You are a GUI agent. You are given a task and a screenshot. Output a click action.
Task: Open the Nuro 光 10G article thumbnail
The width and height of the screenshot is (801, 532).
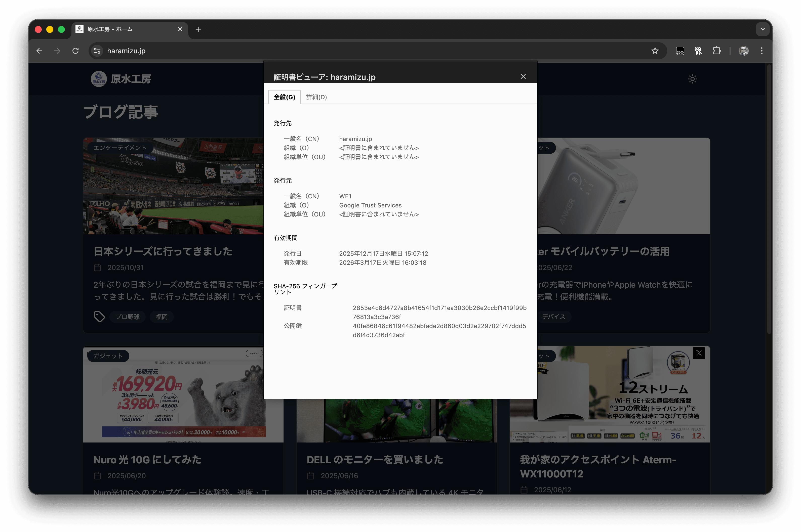tap(173, 394)
